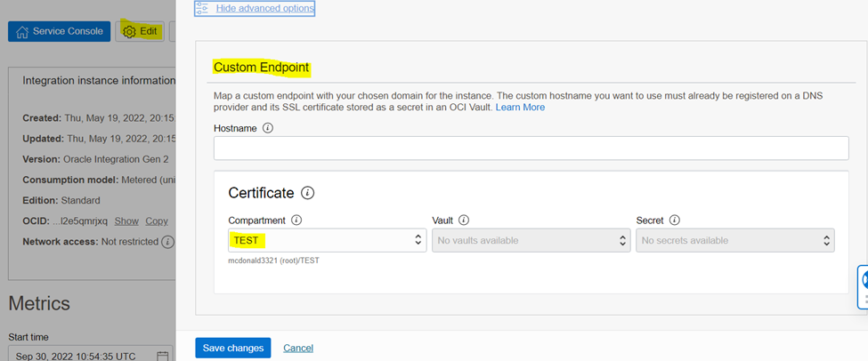868x361 pixels.
Task: Click the Certificate info icon
Action: click(308, 192)
